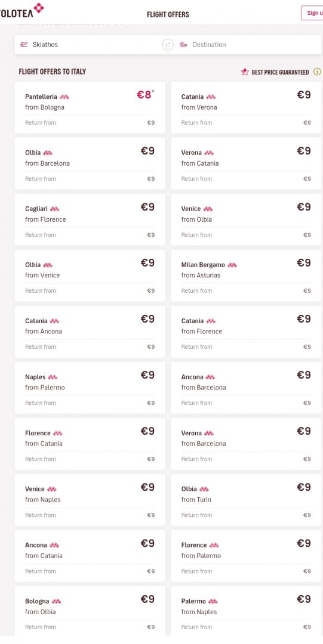Image resolution: width=323 pixels, height=644 pixels.
Task: Open the Naples from Palermo offer card
Action: [x=90, y=388]
